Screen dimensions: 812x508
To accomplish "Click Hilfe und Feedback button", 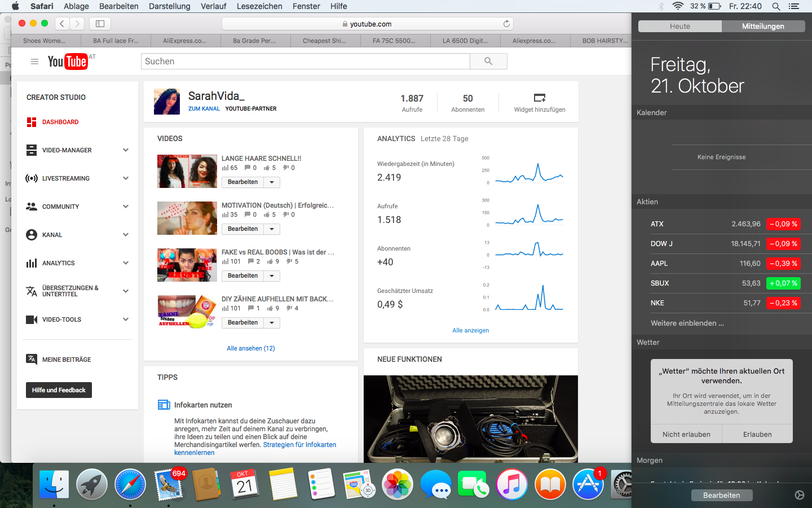I will pos(59,390).
